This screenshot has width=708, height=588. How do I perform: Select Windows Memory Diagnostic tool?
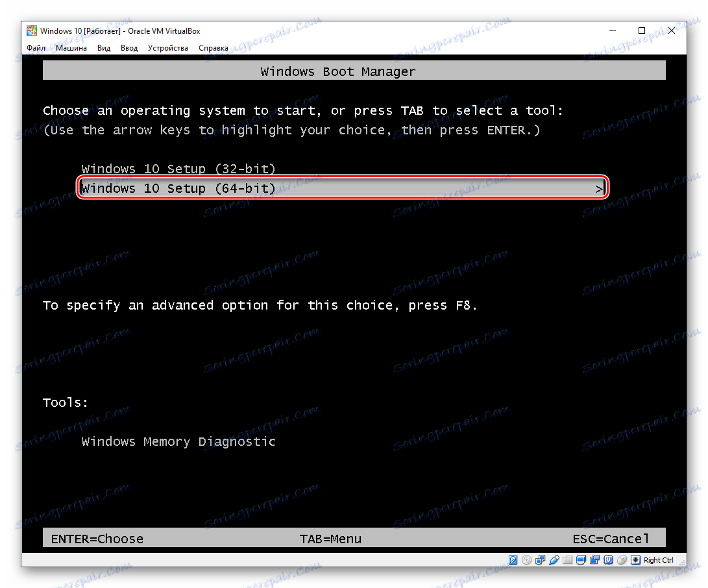tap(178, 441)
